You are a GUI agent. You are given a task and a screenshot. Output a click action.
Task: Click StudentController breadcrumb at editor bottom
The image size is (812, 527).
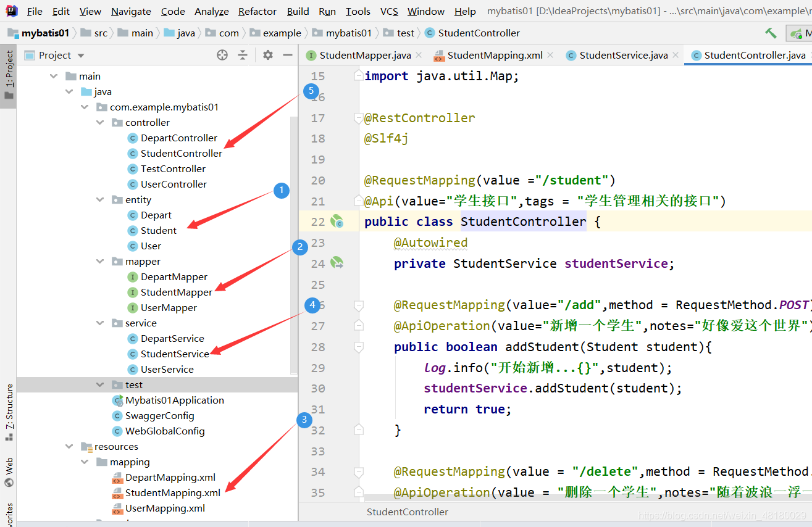point(408,512)
